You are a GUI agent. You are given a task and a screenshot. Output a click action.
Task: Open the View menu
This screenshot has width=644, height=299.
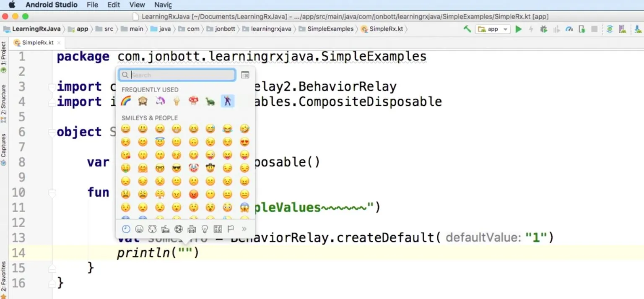137,5
